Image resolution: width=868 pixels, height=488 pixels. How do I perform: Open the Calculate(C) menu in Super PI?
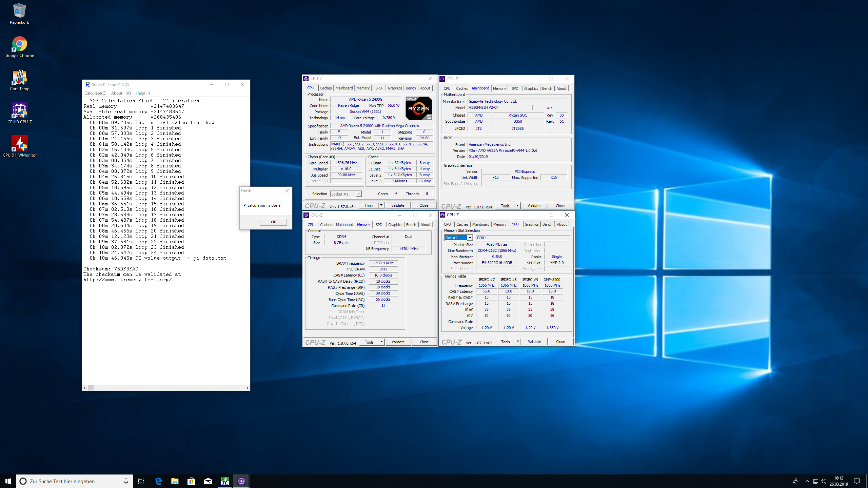(x=95, y=93)
